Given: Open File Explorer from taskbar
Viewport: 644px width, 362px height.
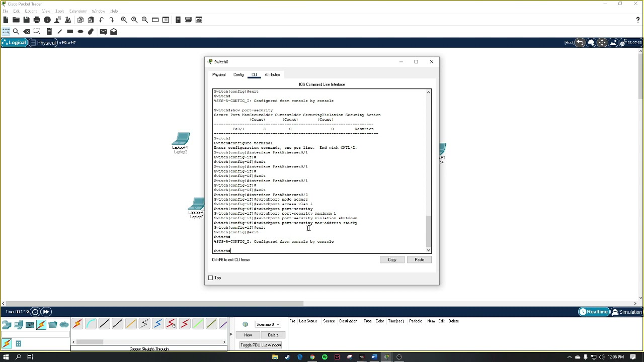Looking at the screenshot, I should pos(275,357).
